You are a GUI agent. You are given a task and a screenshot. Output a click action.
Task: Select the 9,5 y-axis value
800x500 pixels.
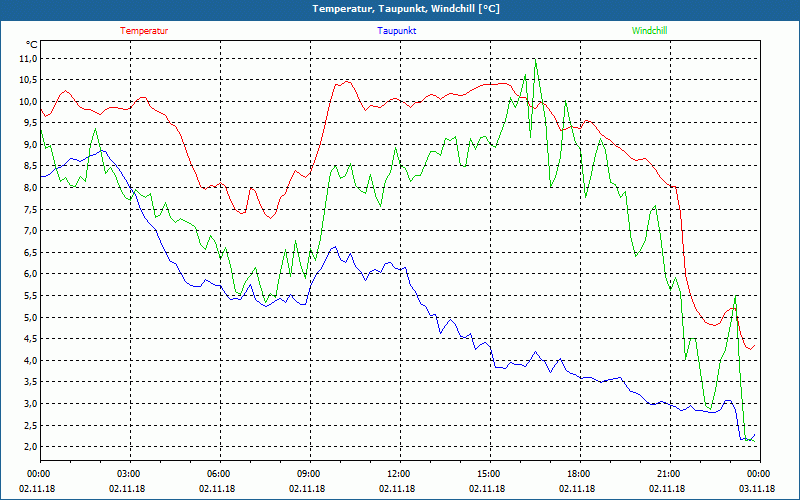pyautogui.click(x=30, y=123)
